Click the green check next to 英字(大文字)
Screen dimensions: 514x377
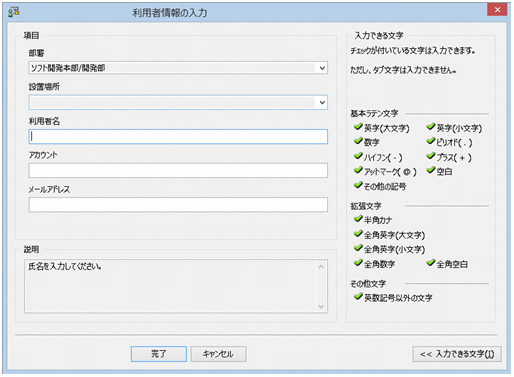[358, 127]
